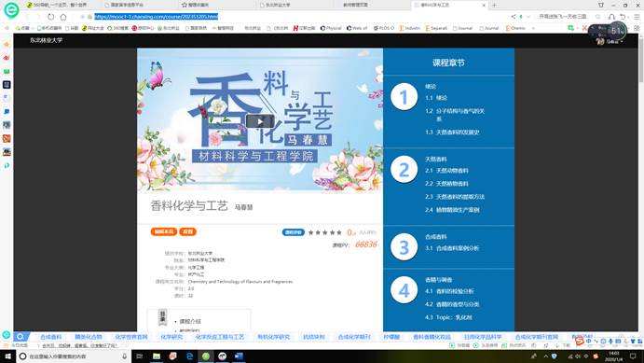Viewport: 644px width, 363px height.
Task: Open the new tab plus button
Action: point(494,5)
